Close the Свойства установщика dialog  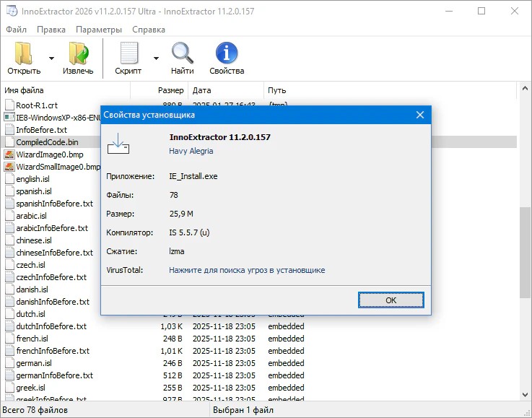point(419,115)
